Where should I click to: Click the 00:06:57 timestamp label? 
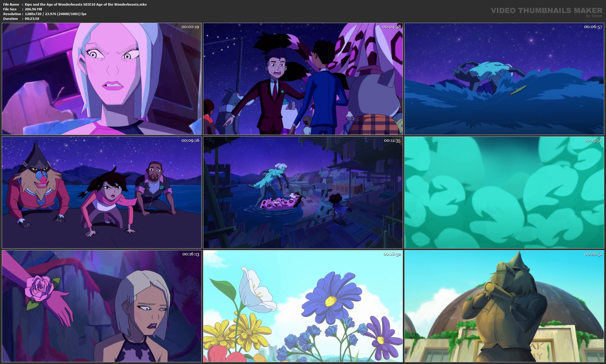593,27
